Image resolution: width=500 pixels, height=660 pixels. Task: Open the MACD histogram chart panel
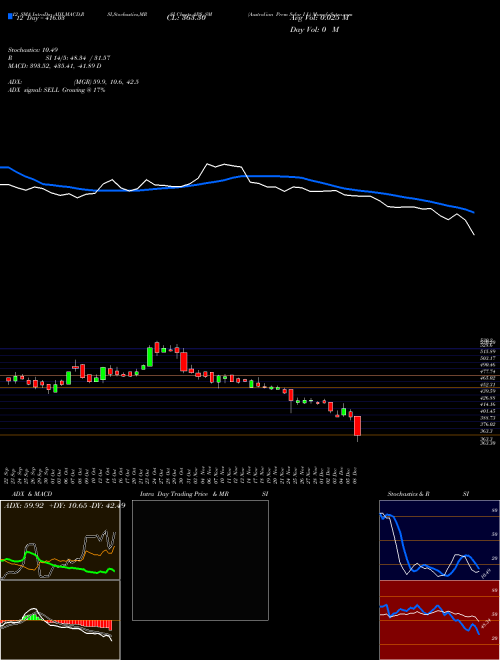point(60,620)
